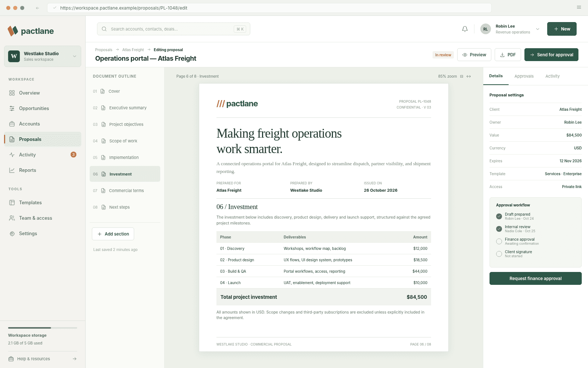This screenshot has width=588, height=368.
Task: Open Templates under Tools
Action: [43, 203]
